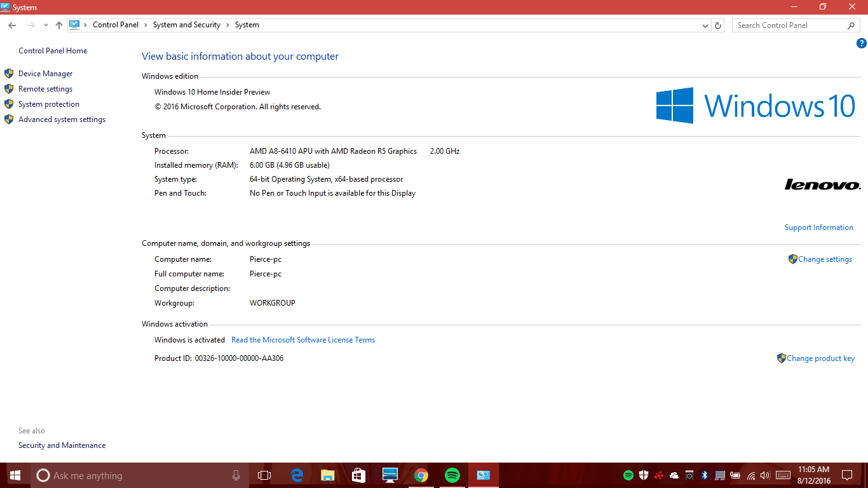Activate the Cortana microphone

tap(236, 475)
